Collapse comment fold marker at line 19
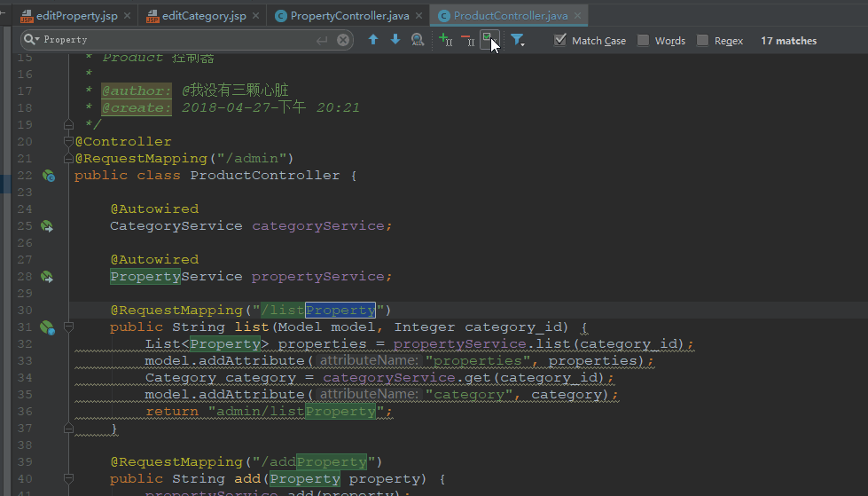Screen dimensions: 868x496 pos(68,124)
